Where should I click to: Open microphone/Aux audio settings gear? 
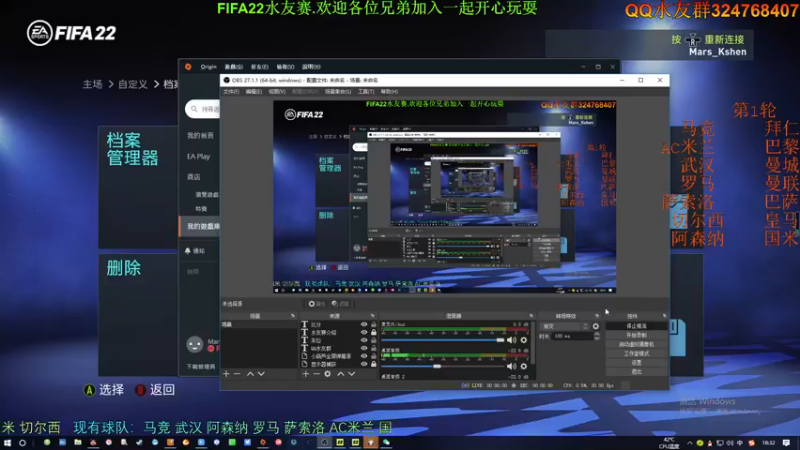click(523, 340)
